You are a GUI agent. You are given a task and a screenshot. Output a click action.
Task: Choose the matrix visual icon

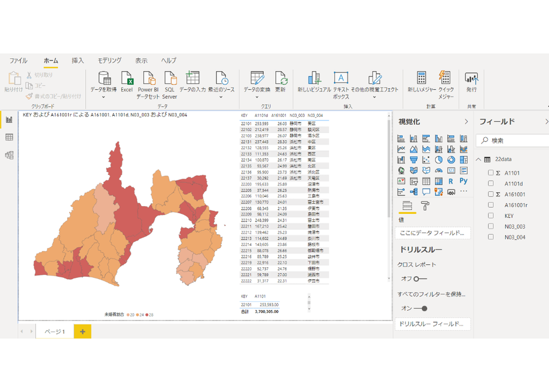(438, 181)
